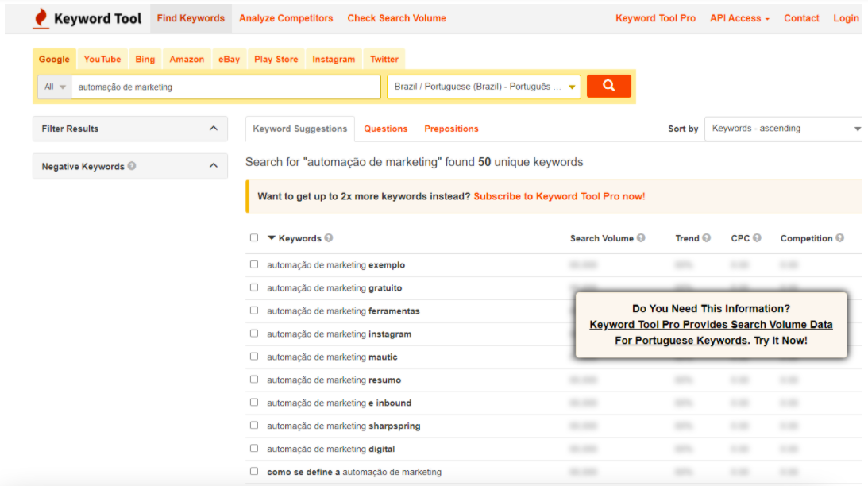868x486 pixels.
Task: Click the help icon beside Keywords column
Action: 329,238
